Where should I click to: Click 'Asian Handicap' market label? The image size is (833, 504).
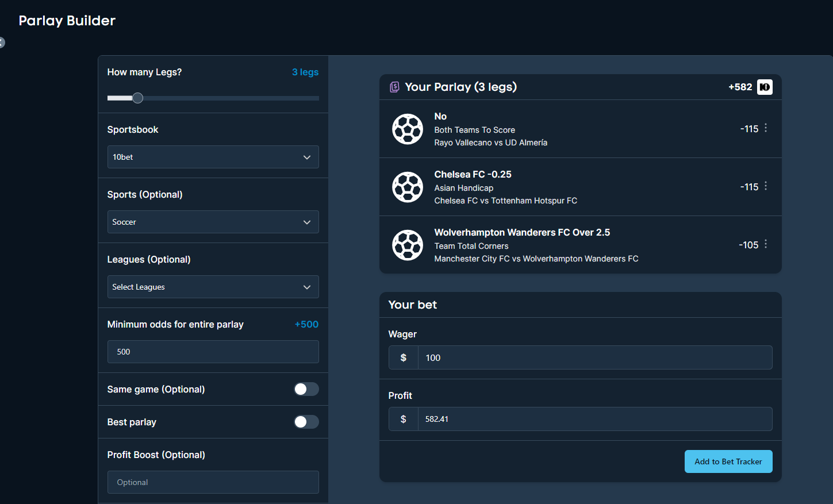coord(463,188)
